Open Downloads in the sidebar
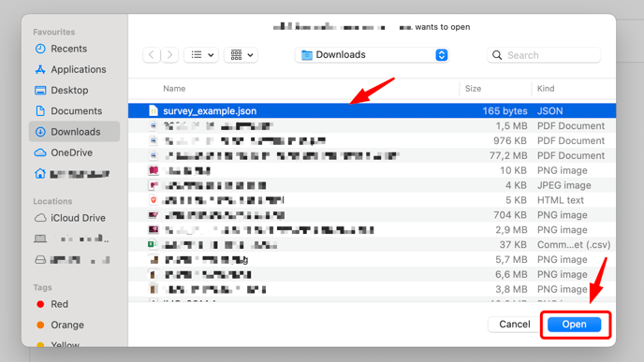 [74, 132]
